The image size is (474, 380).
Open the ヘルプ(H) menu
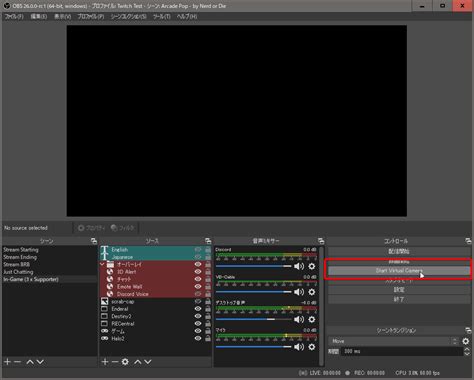(x=187, y=16)
